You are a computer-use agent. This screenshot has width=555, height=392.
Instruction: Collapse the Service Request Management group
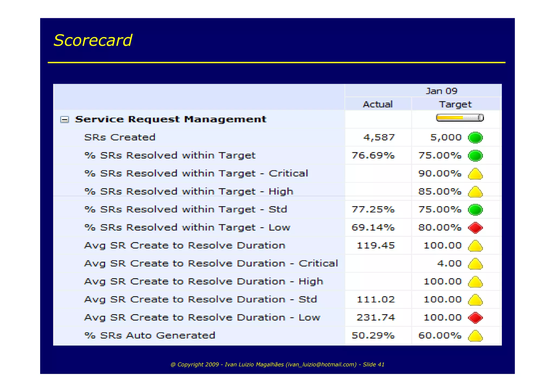pyautogui.click(x=64, y=120)
